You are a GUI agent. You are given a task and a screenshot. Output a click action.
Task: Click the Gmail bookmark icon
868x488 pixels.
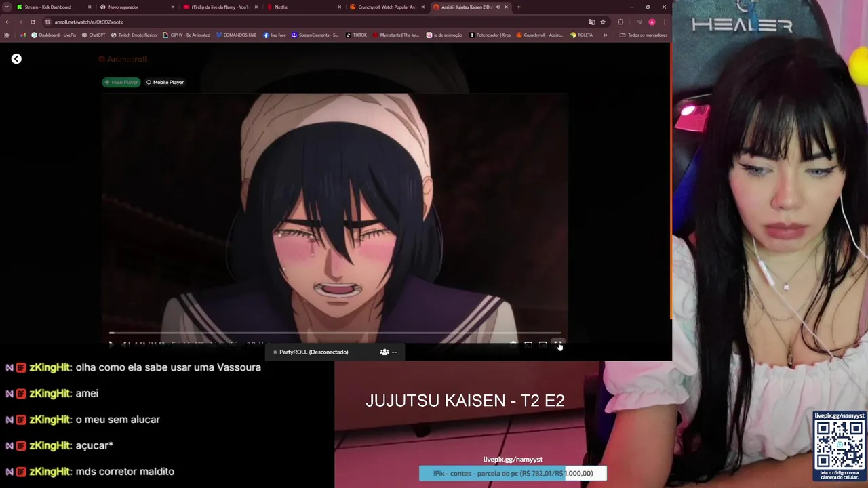[x=22, y=35]
